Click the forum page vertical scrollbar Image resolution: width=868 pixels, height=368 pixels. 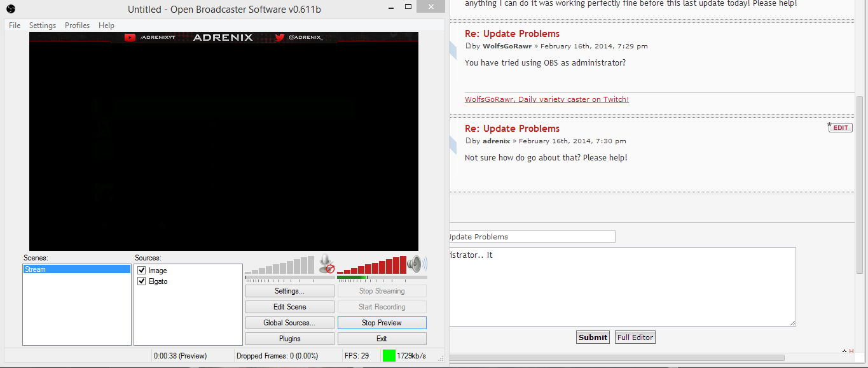860,185
